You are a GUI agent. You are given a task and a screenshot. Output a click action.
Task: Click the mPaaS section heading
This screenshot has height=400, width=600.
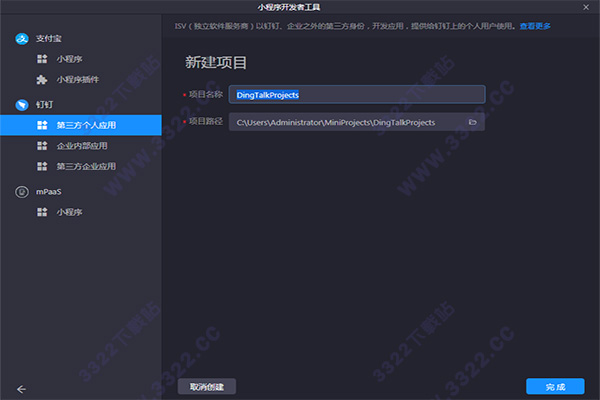pos(49,191)
